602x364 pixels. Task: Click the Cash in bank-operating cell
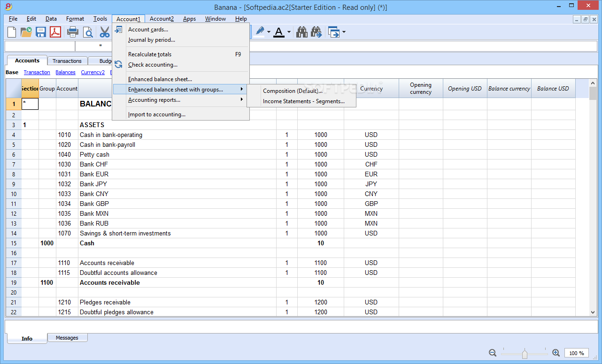pos(177,135)
